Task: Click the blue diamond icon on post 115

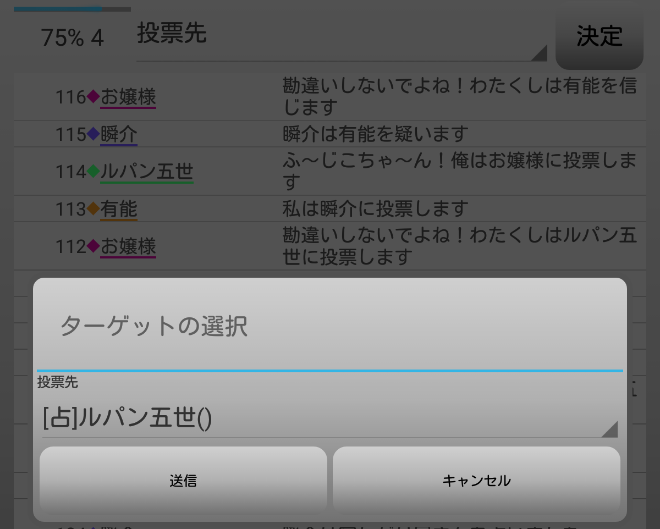Action: tap(93, 134)
